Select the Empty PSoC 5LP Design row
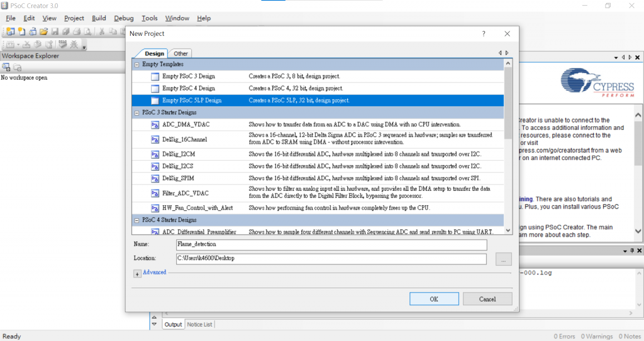 [318, 100]
